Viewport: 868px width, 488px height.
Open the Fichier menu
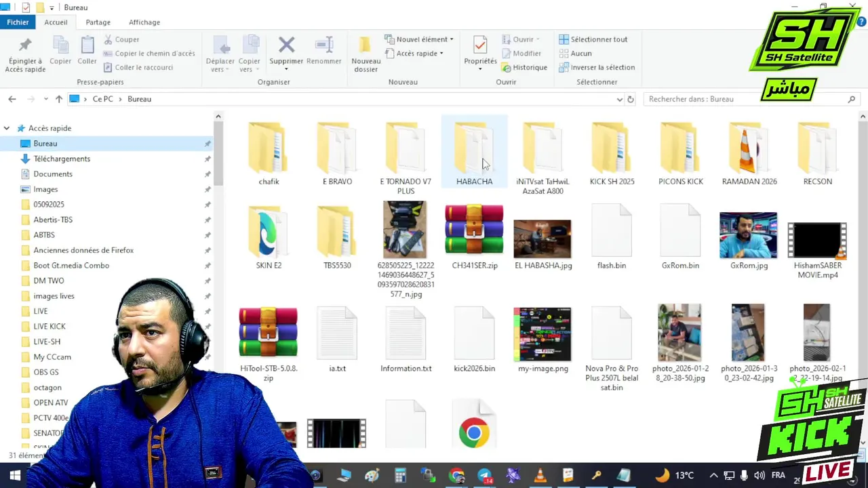coord(18,22)
